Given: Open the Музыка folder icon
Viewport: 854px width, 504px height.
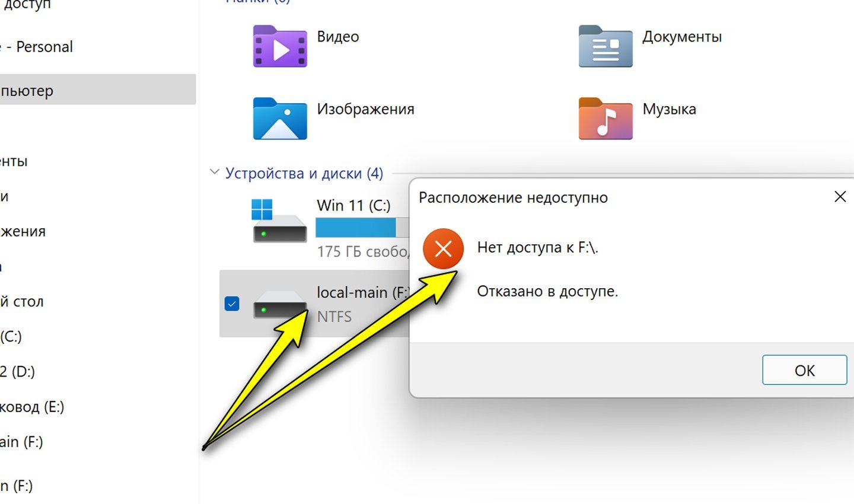Looking at the screenshot, I should coord(606,119).
